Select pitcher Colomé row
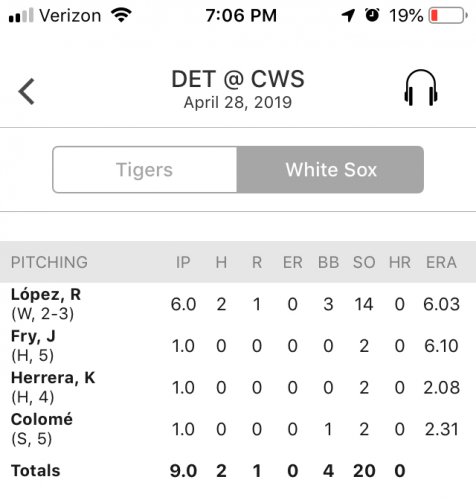Screen dimensions: 476x500 tap(238, 429)
